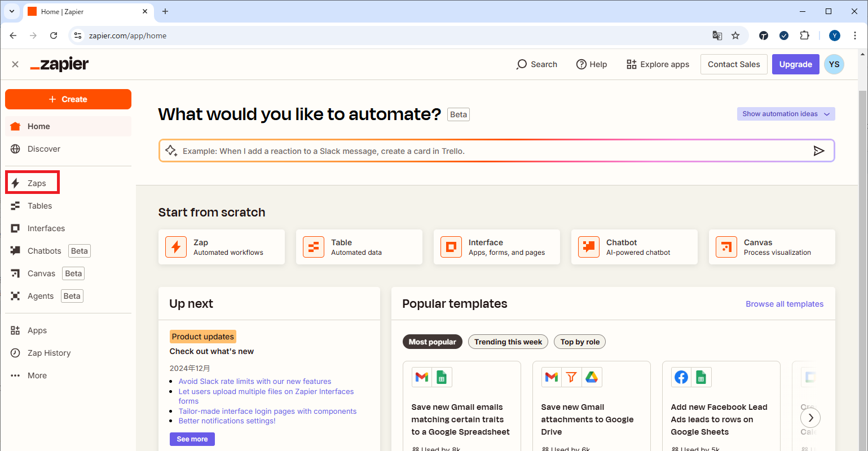Click the See more button

[x=192, y=439]
